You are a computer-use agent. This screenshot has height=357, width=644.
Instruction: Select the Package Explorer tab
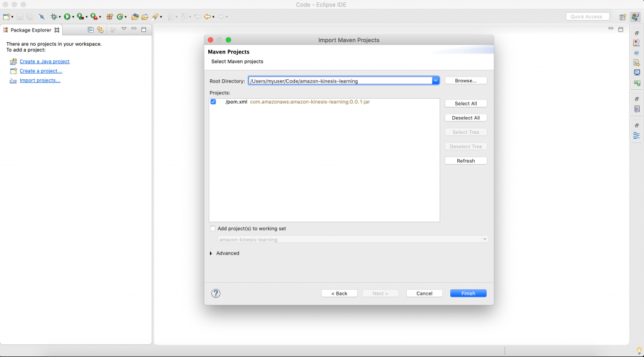tap(31, 30)
